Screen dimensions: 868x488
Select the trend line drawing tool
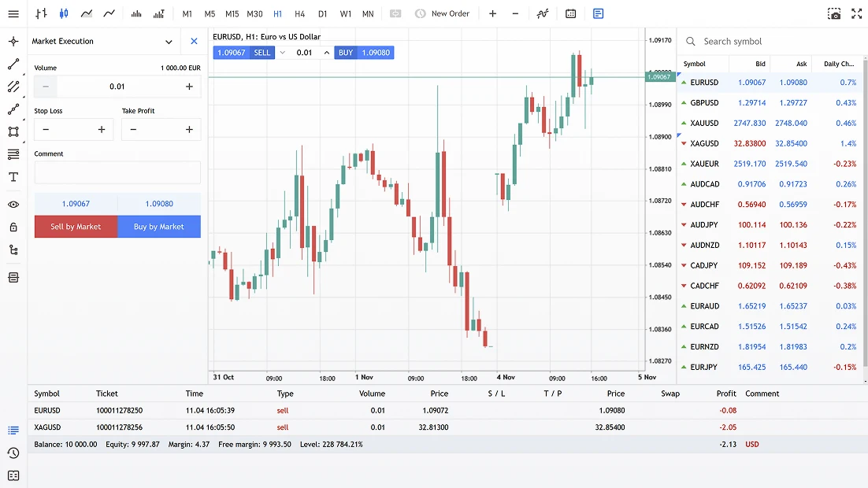[13, 65]
